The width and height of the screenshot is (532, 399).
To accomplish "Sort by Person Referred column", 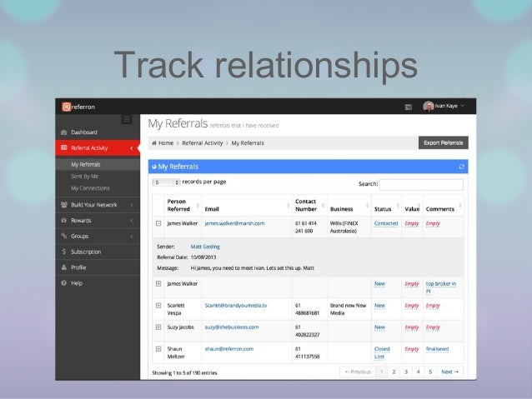I will 183,205.
